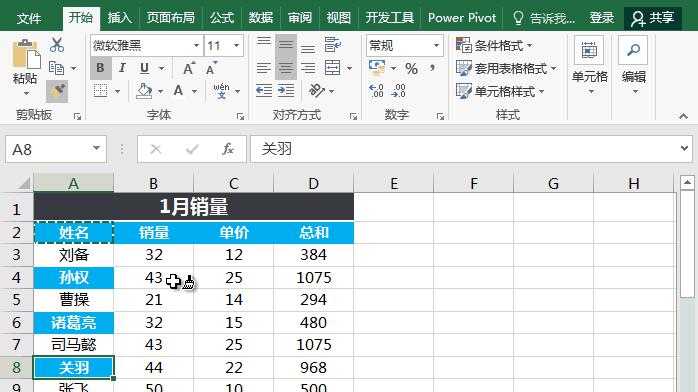Viewport: 698px width, 392px height.
Task: Click the 共享 share button
Action: [x=653, y=18]
